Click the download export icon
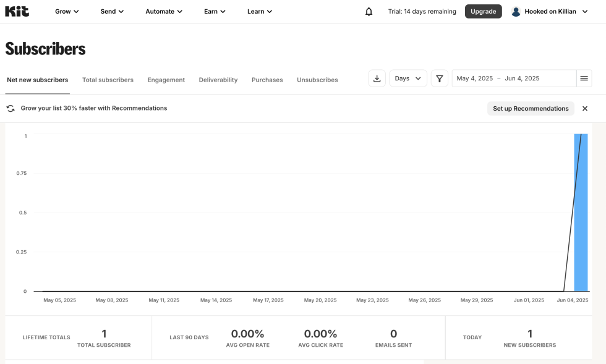The height and width of the screenshot is (364, 606). [x=377, y=78]
